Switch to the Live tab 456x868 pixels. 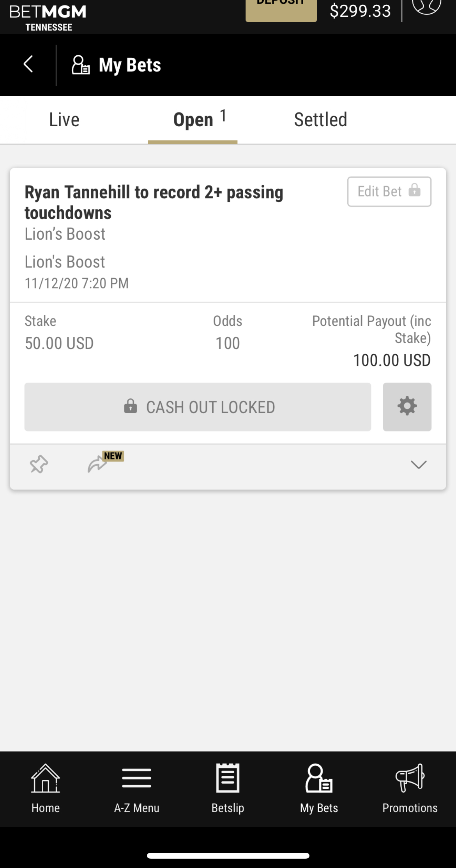[x=64, y=120]
